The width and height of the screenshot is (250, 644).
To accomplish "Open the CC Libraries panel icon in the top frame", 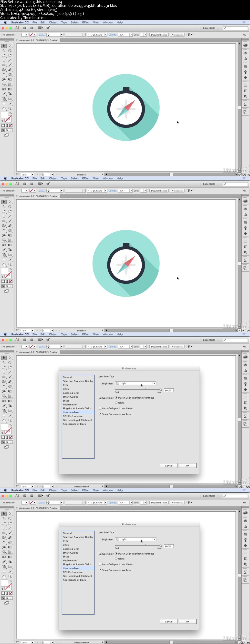I will tap(245, 45).
